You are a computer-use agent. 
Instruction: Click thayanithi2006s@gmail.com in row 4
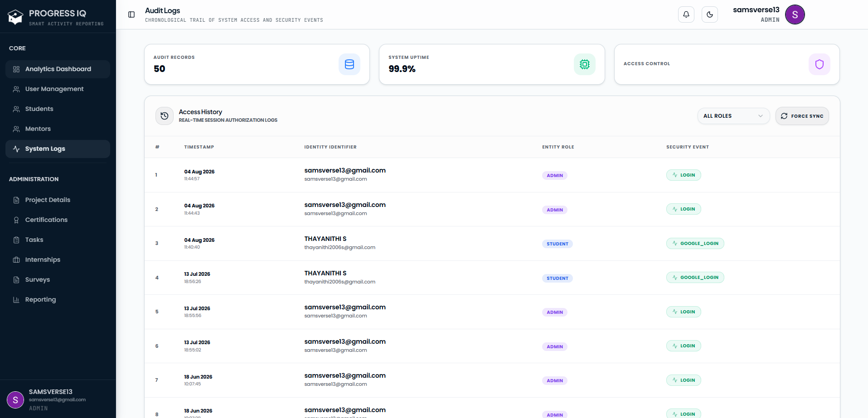[x=340, y=282]
